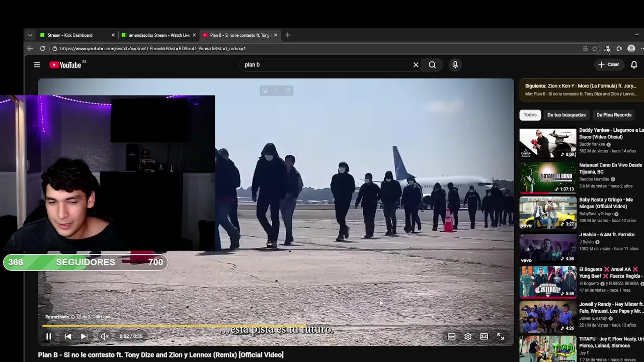Skip to previous video in player

tap(67, 336)
